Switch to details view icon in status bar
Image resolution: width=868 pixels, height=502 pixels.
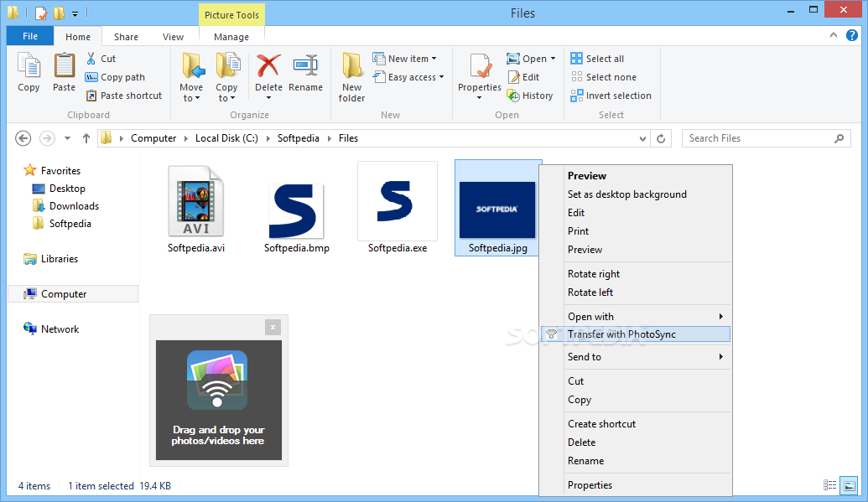click(829, 485)
